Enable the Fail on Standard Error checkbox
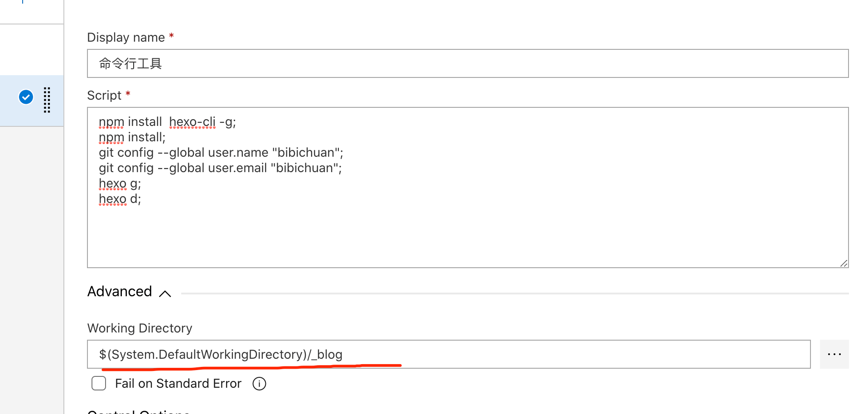The image size is (868, 414). 99,384
